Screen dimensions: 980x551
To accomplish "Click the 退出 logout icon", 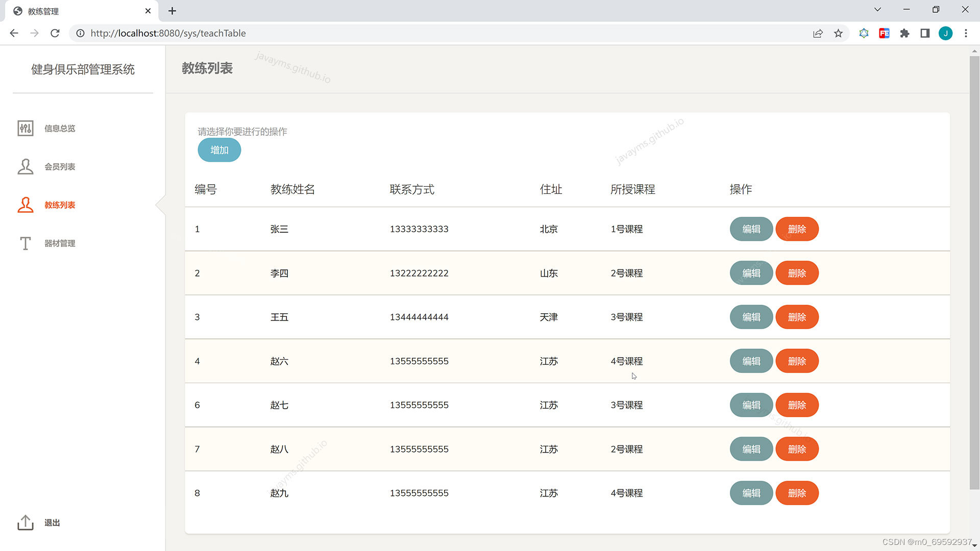I will [26, 522].
